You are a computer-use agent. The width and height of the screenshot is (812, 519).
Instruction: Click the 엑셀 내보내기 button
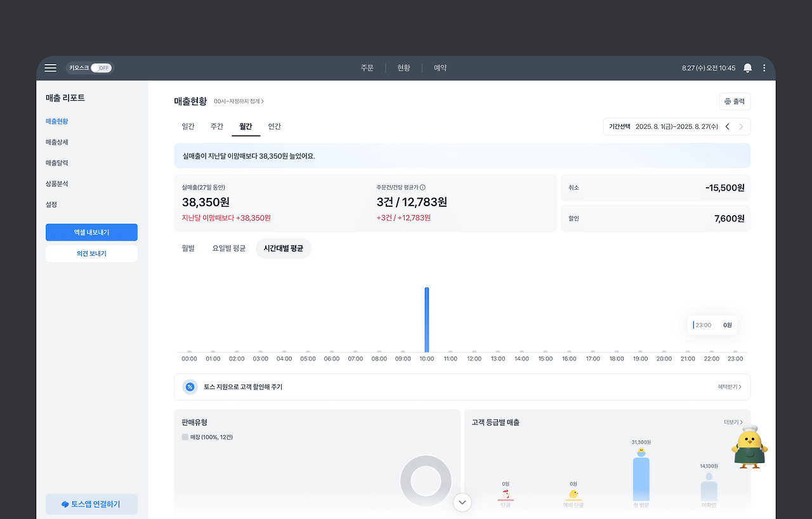91,232
